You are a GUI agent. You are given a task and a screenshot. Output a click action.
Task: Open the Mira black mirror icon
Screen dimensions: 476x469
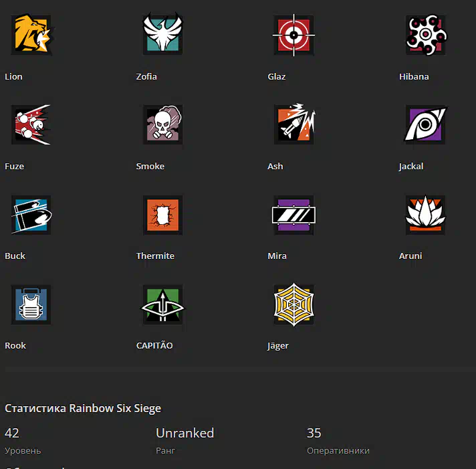(294, 215)
